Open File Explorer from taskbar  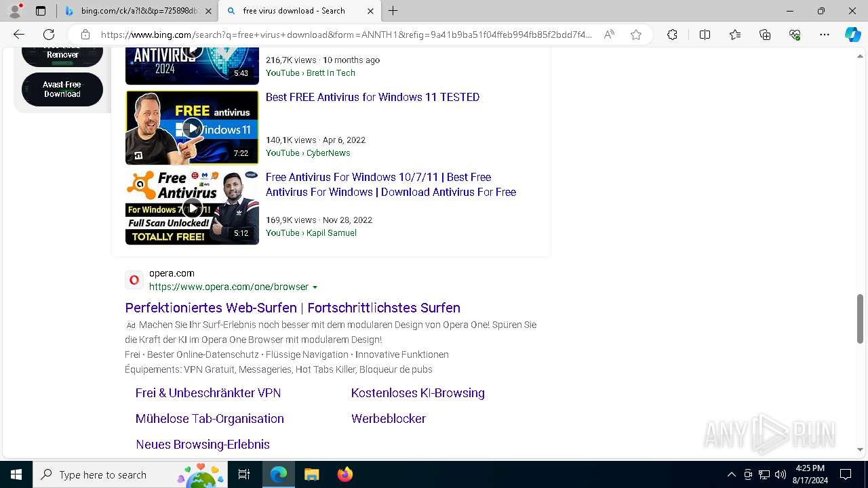coord(311,474)
